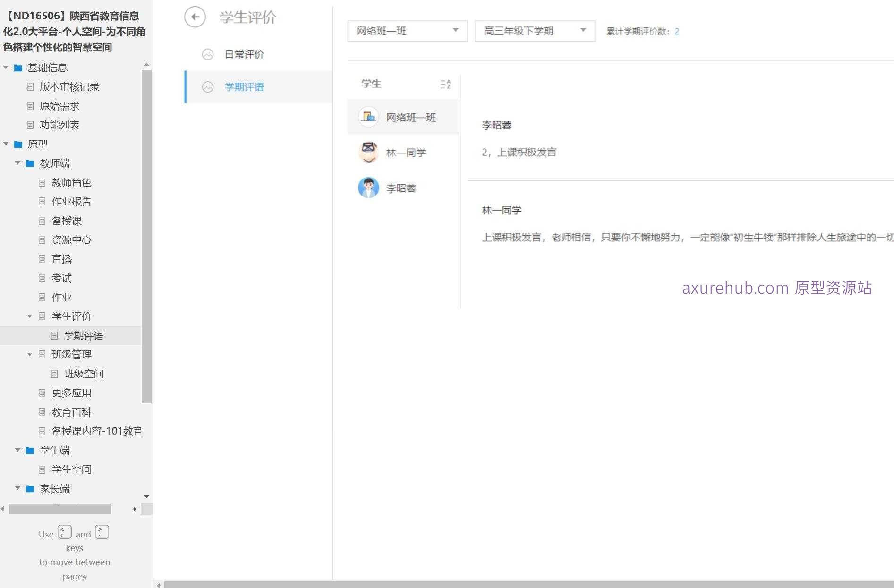Image resolution: width=894 pixels, height=588 pixels.
Task: Click the chart icon beside 学期评语 tab
Action: (x=208, y=87)
